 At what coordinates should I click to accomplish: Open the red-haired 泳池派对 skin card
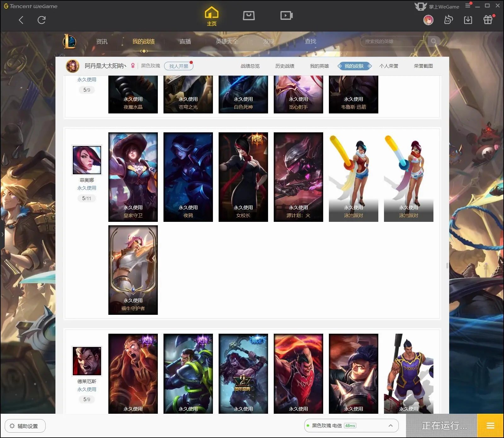coord(409,177)
